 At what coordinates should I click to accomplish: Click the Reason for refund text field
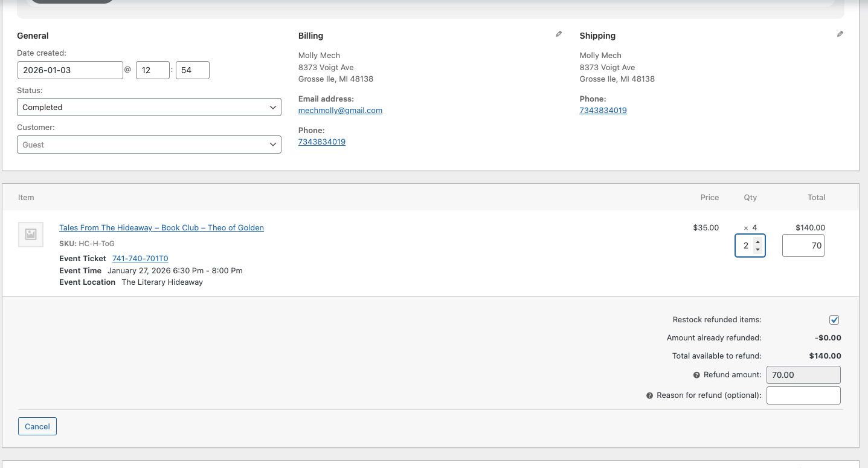pyautogui.click(x=803, y=395)
